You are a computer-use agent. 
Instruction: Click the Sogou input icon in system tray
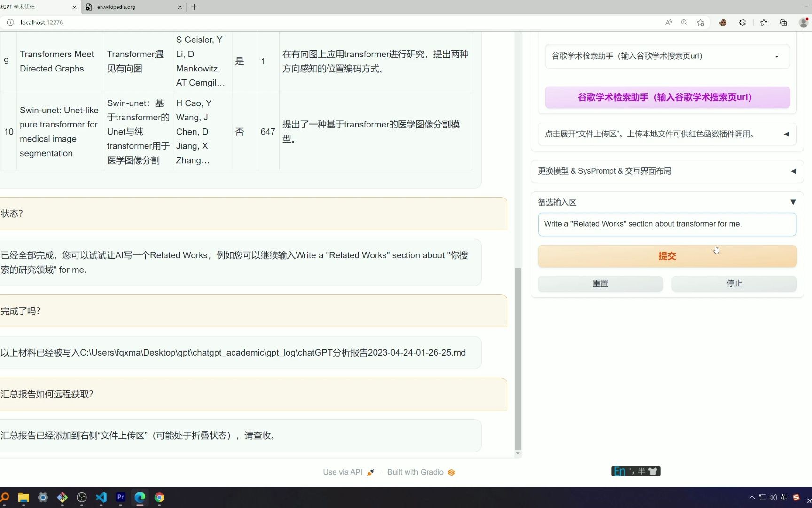tap(796, 498)
